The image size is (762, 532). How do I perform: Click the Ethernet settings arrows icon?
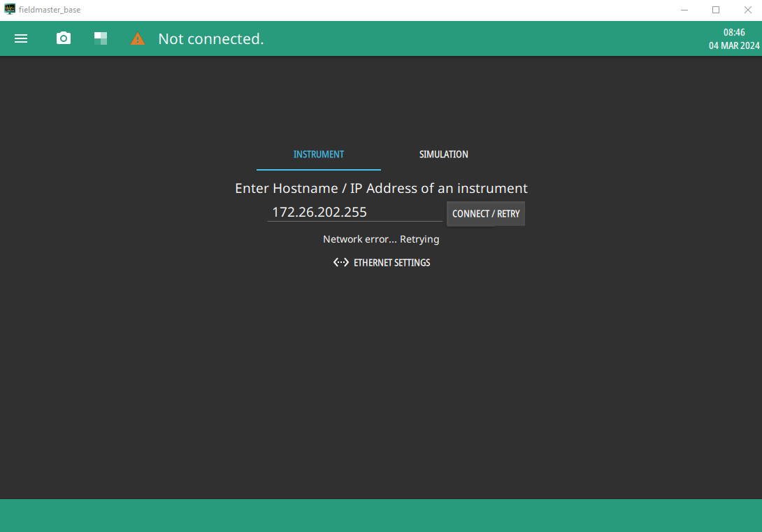point(341,263)
